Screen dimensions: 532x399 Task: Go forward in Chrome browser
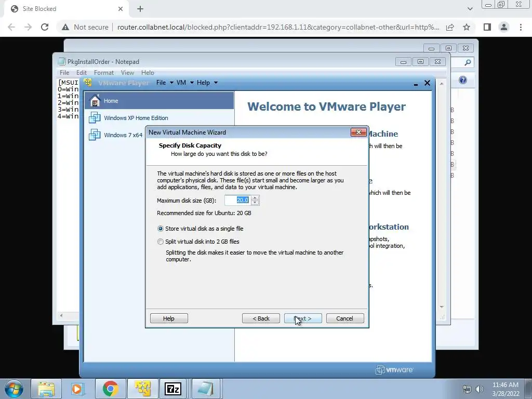[28, 27]
